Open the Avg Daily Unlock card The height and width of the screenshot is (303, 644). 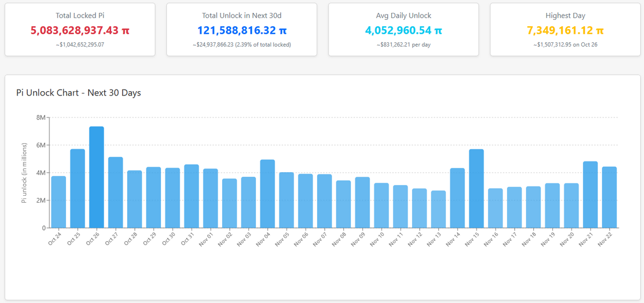(x=404, y=29)
